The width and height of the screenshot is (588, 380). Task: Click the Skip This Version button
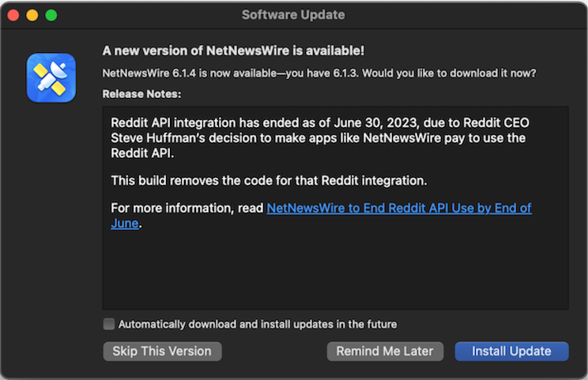162,351
